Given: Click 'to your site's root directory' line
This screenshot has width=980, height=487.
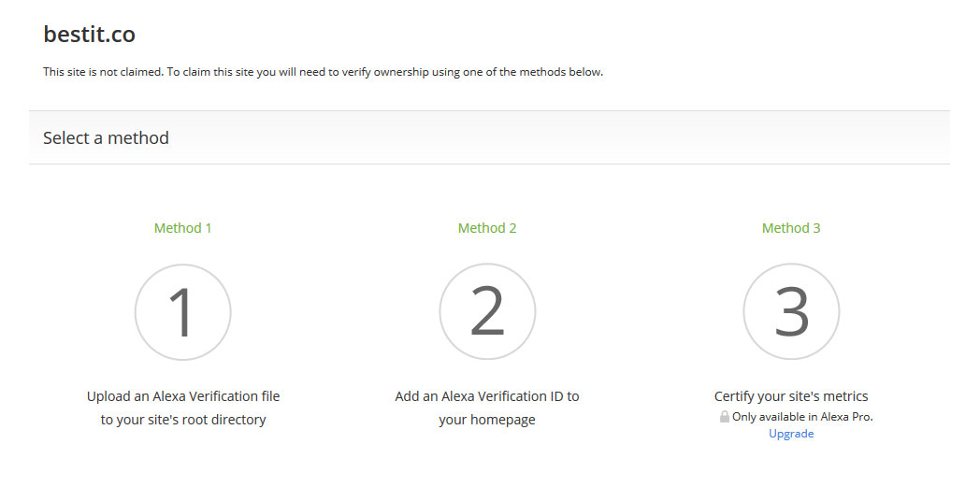Looking at the screenshot, I should click(x=183, y=420).
